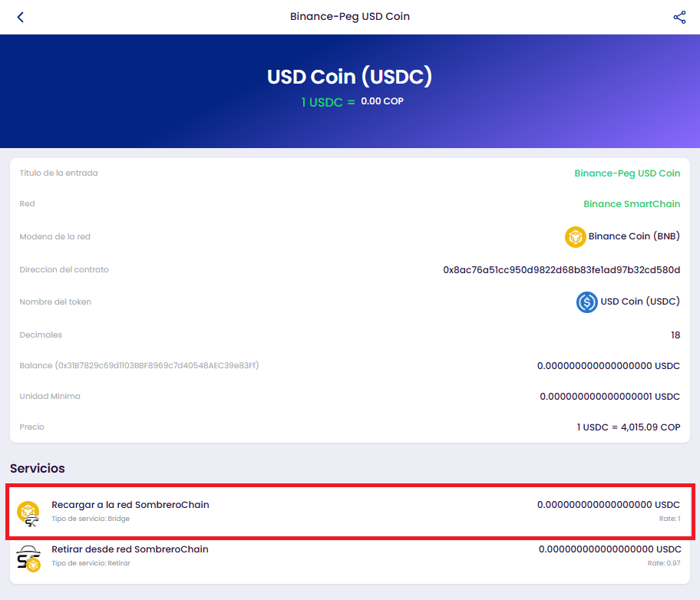This screenshot has width=700, height=600.
Task: Click the Servicios section heading
Action: (38, 468)
